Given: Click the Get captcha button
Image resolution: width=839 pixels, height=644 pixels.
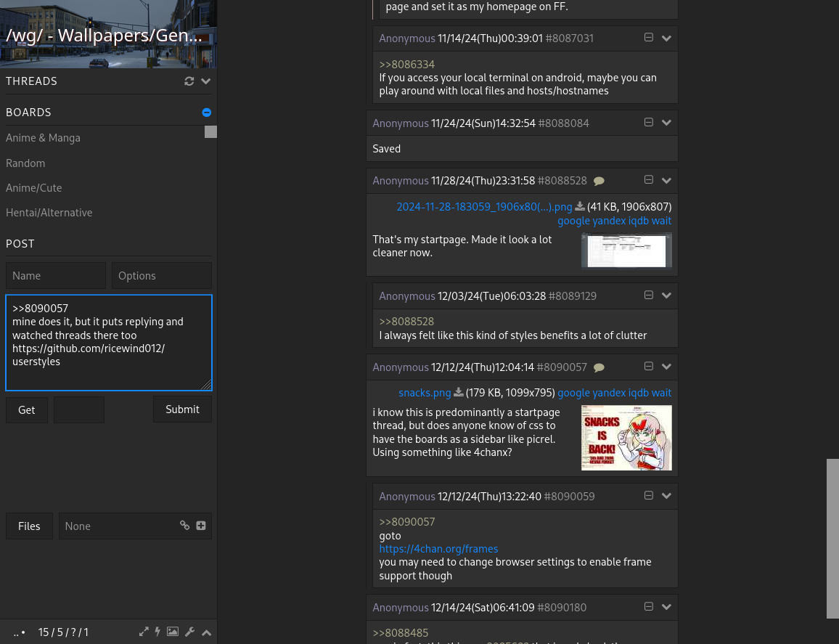Looking at the screenshot, I should tap(27, 409).
